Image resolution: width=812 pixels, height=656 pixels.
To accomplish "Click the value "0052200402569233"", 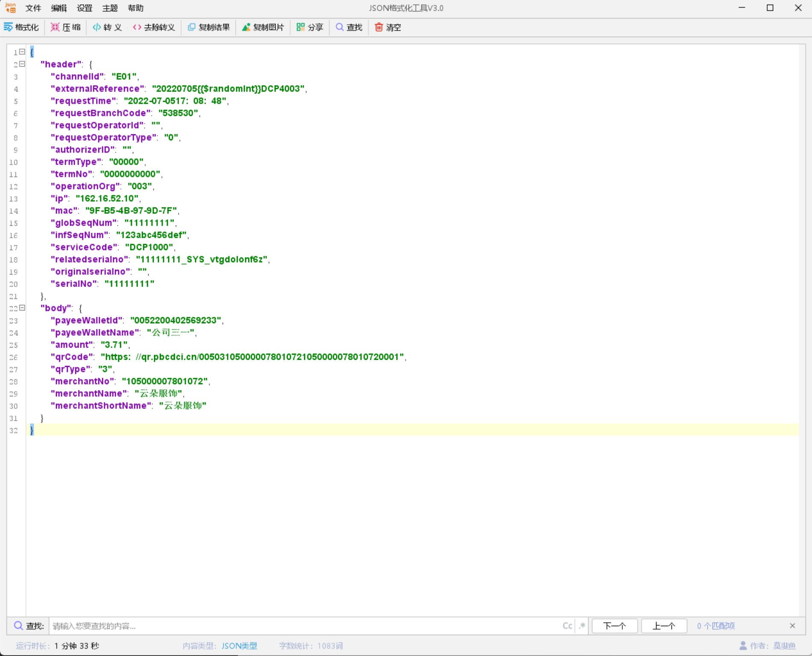I will click(176, 320).
